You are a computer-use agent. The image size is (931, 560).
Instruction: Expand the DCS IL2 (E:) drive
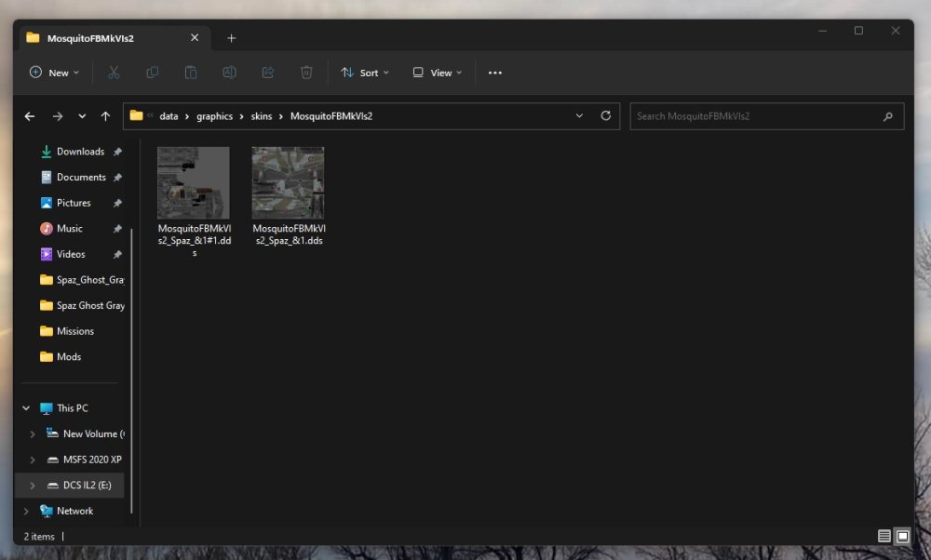[33, 486]
